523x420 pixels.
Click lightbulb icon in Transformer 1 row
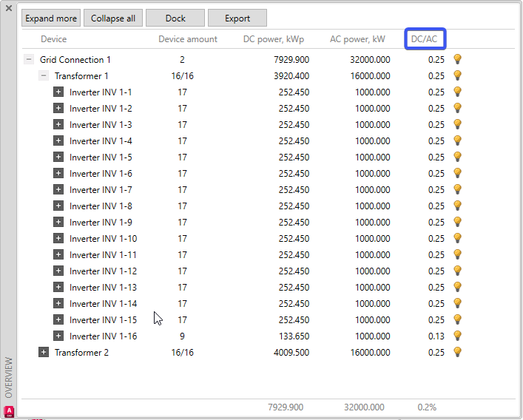[458, 75]
